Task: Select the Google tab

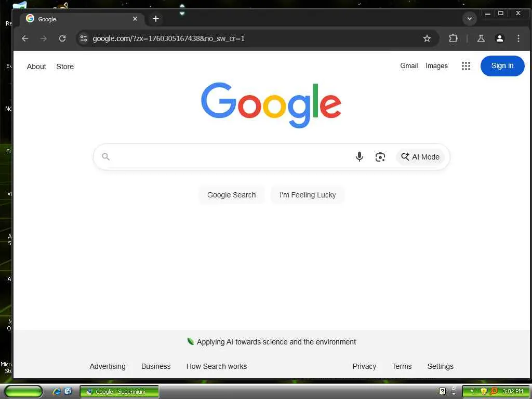Action: 83,19
